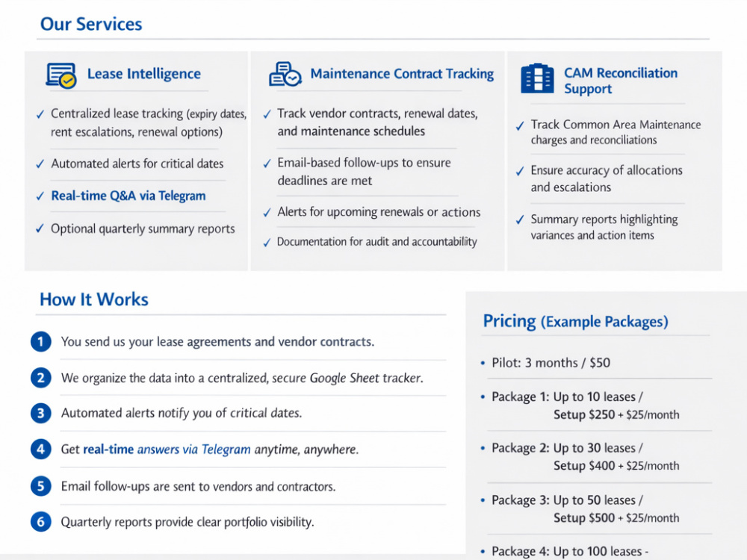
Task: Click the Real-time Q&A via Telegram text
Action: point(128,196)
